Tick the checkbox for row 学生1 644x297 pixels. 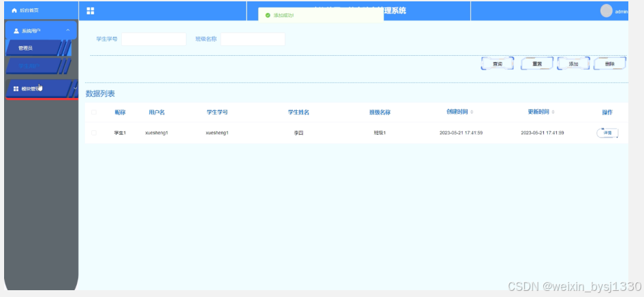[94, 133]
